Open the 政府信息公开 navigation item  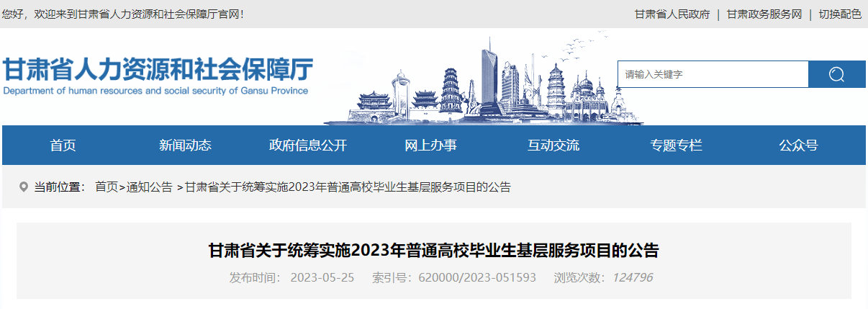pos(308,145)
